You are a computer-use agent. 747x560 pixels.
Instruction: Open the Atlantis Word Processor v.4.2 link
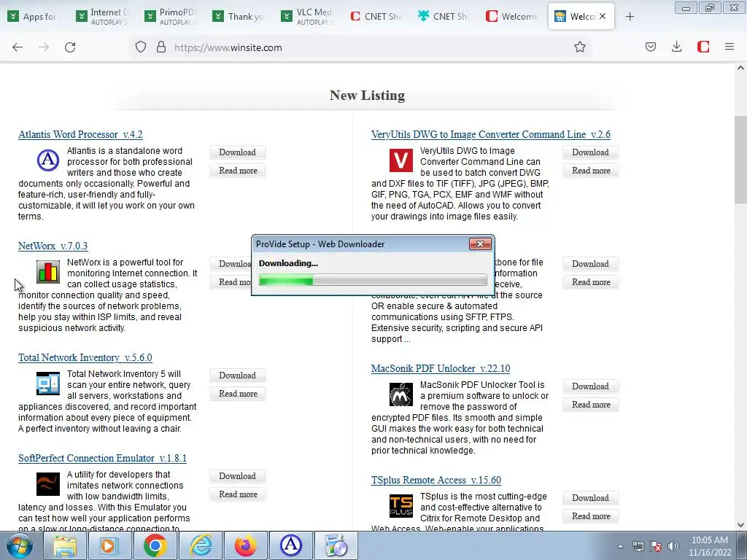pos(80,134)
